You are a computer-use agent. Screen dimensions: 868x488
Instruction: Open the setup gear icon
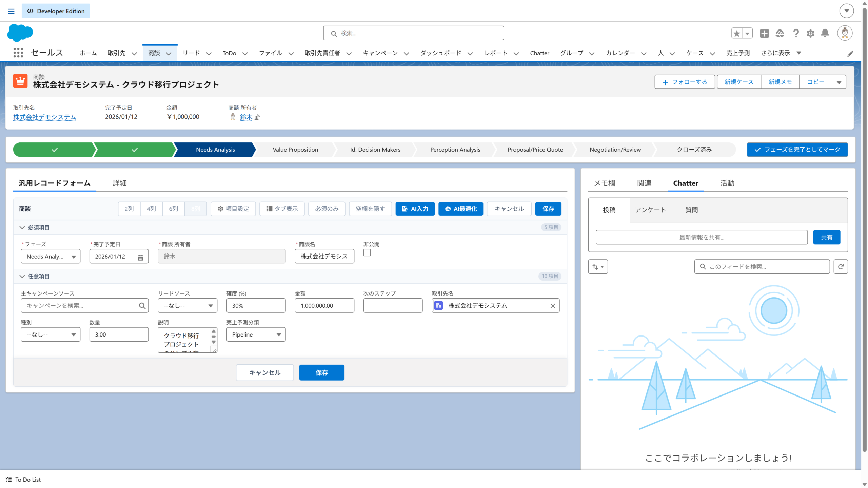[x=810, y=33]
